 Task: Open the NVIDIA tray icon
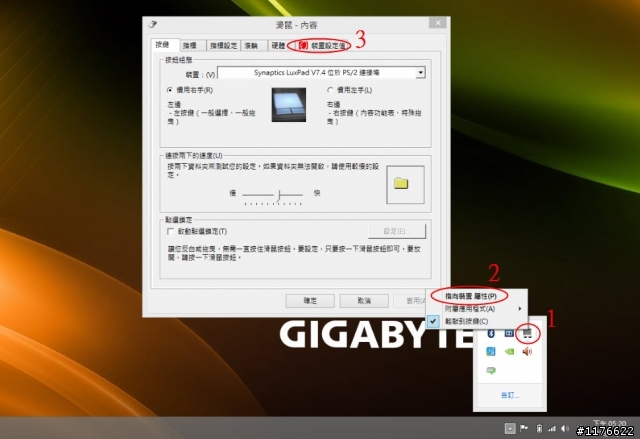(x=509, y=351)
